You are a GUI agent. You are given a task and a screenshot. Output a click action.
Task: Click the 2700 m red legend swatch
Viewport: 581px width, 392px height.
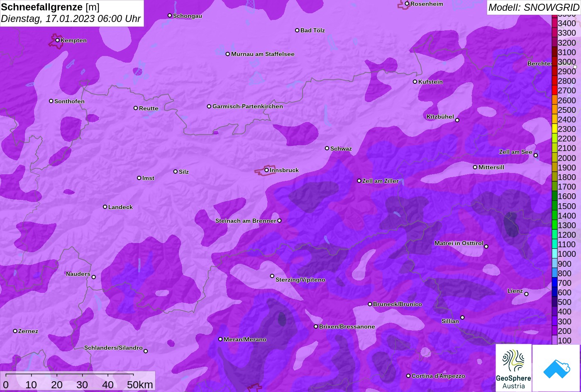[554, 90]
